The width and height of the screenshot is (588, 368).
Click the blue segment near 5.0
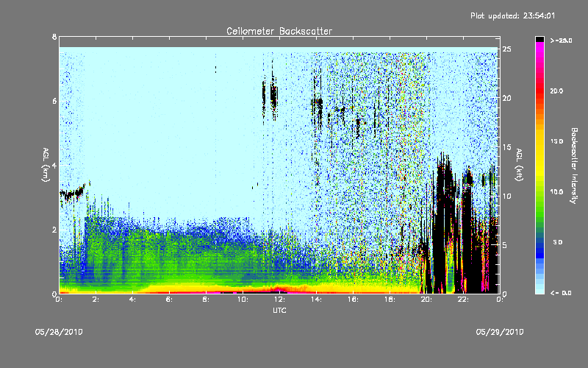pyautogui.click(x=539, y=243)
